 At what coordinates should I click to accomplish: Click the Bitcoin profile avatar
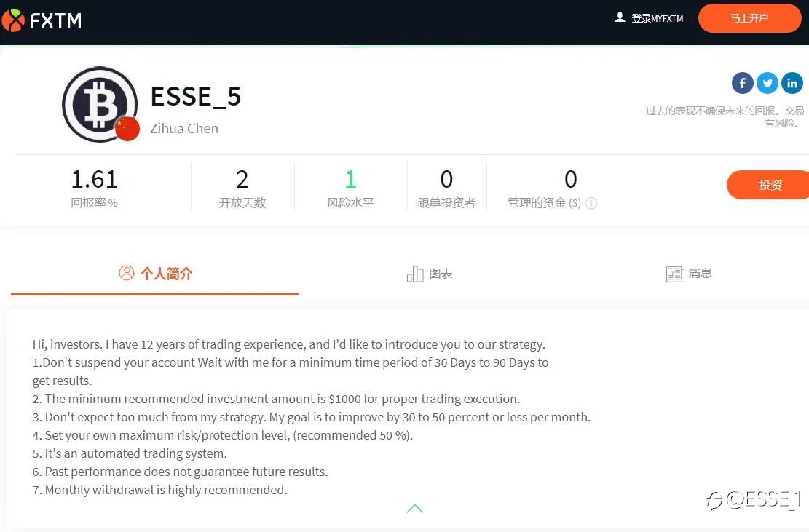pyautogui.click(x=100, y=104)
